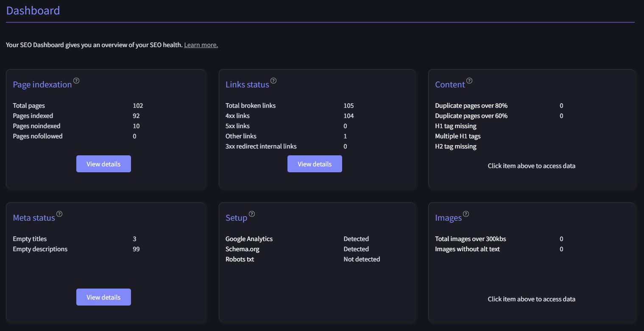Open help icon next to Links status
Screen dimensions: 644x331
273,81
